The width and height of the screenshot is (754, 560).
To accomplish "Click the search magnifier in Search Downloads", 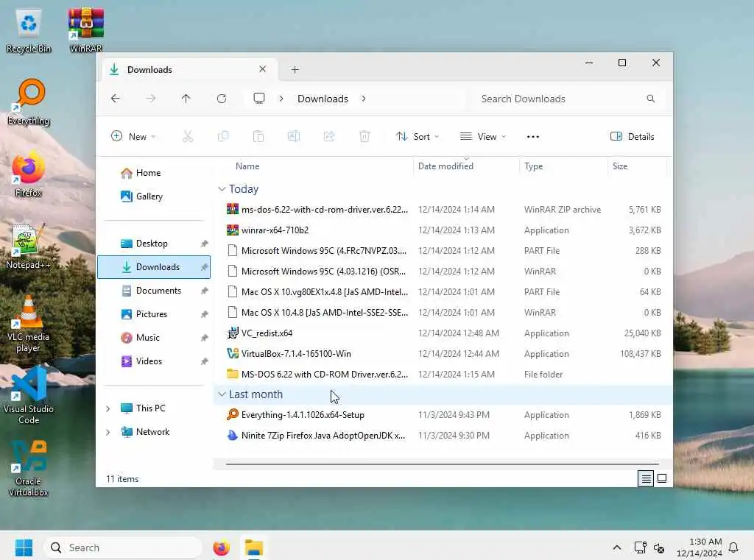I will pos(651,99).
